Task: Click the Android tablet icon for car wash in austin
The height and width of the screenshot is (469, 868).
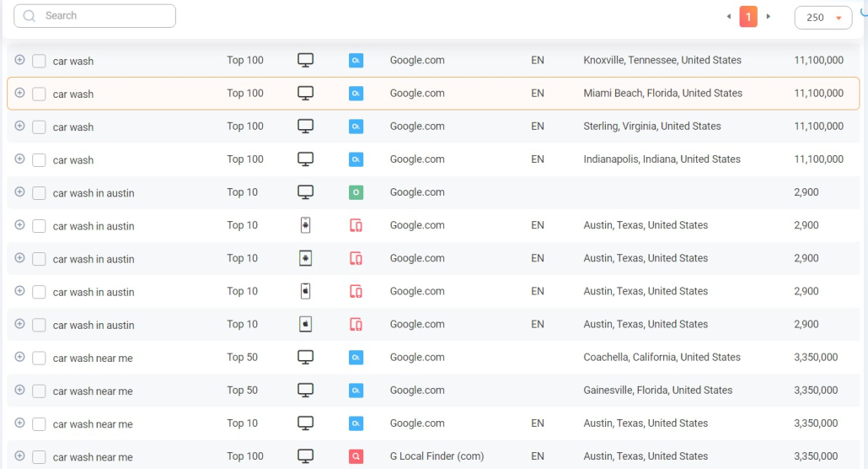Action: click(x=306, y=258)
